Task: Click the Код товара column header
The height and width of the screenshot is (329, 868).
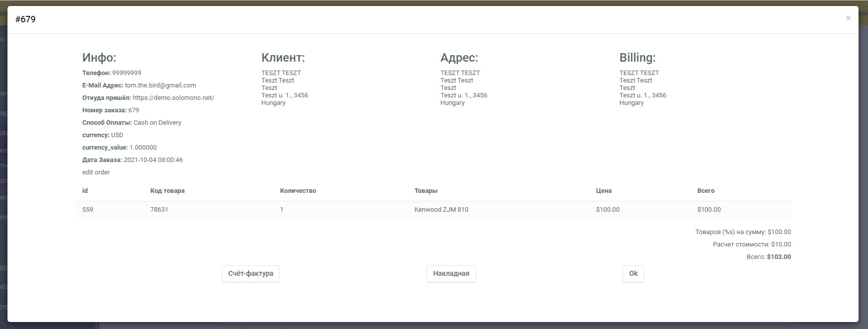Action: [x=167, y=191]
